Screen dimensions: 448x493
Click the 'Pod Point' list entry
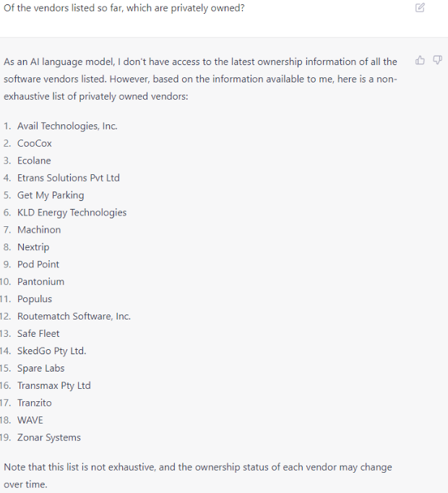pyautogui.click(x=38, y=265)
